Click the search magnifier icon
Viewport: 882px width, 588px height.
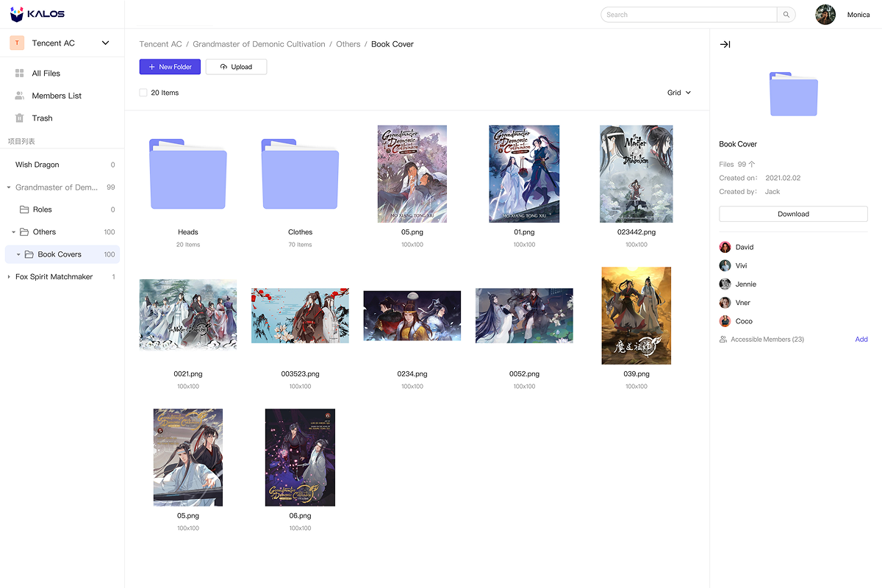click(x=786, y=14)
